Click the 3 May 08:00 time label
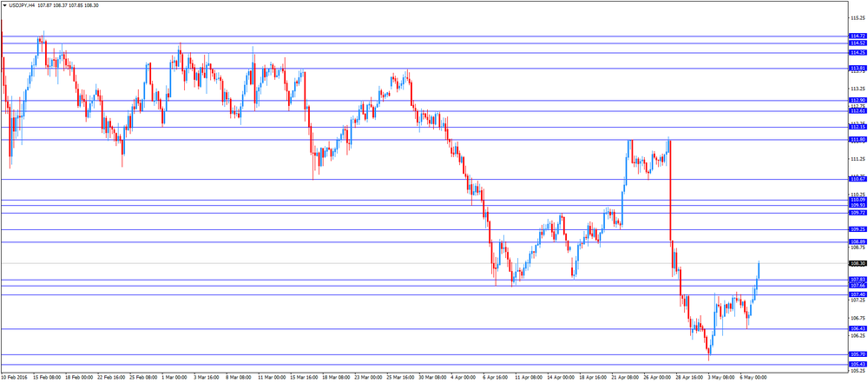Viewport: 868px width, 383px height. [x=721, y=378]
